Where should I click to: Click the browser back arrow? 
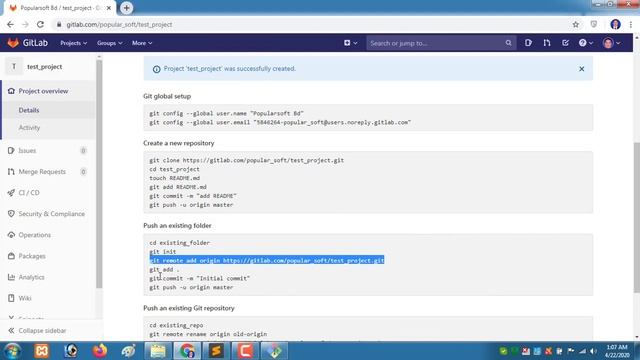tap(10, 24)
